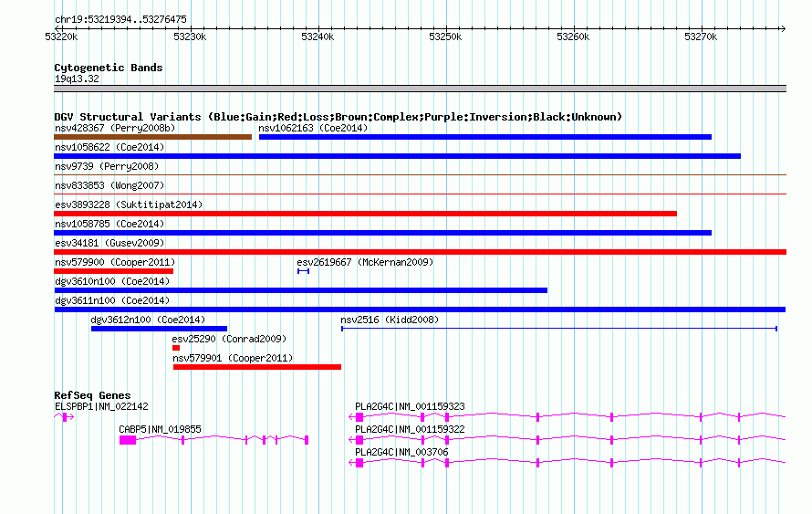Screen dimensions: 812x514
Task: Click the 53220k ruler tick label
Action: click(x=61, y=37)
